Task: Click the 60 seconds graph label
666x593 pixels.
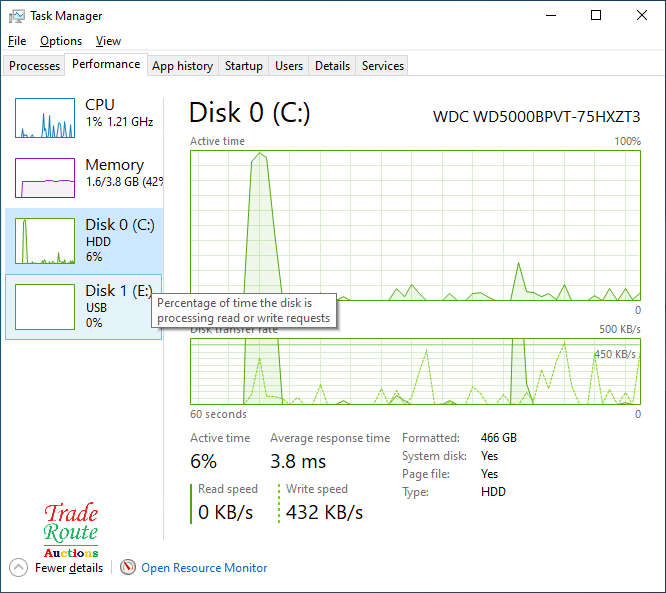Action: point(218,414)
